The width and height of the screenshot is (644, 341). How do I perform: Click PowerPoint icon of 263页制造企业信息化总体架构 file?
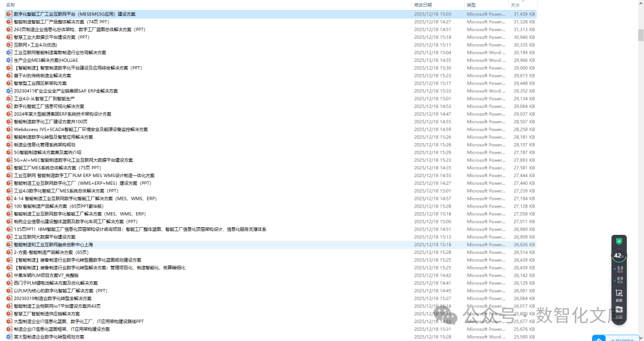pyautogui.click(x=10, y=30)
